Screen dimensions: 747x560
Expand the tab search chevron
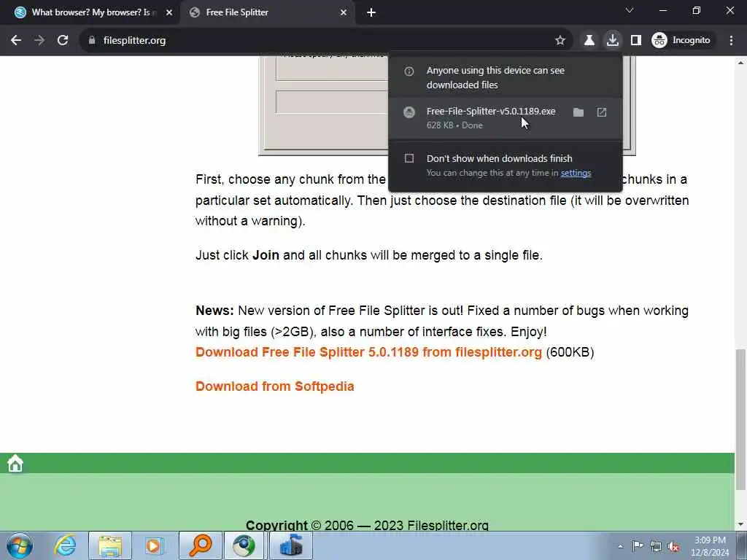[630, 10]
